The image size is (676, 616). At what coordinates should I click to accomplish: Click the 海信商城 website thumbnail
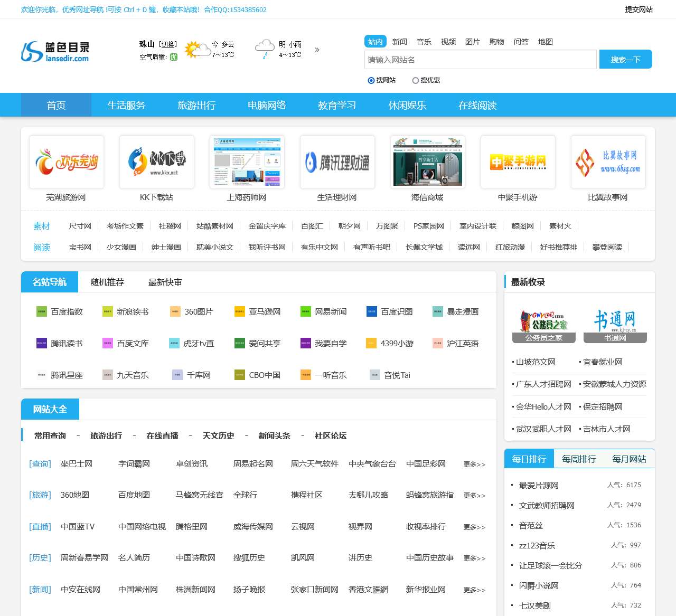point(427,162)
